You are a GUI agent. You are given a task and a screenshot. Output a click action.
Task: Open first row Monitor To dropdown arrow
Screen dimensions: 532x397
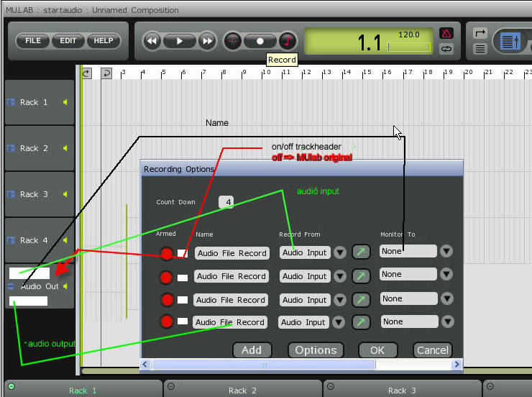[x=446, y=251]
